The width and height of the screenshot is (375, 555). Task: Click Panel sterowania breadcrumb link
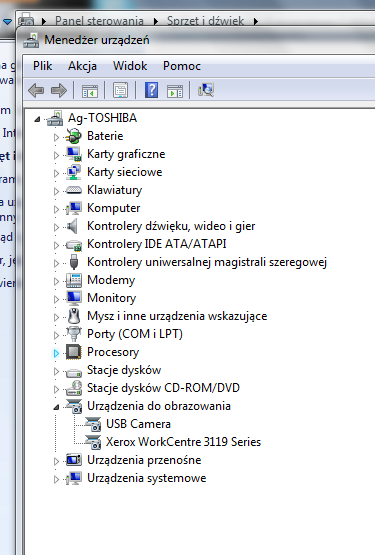pos(99,21)
